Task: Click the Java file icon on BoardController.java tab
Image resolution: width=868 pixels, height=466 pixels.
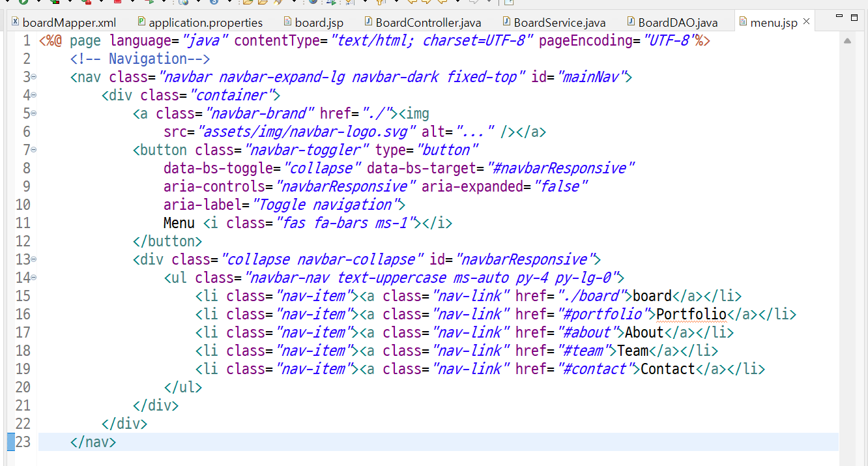Action: click(369, 22)
